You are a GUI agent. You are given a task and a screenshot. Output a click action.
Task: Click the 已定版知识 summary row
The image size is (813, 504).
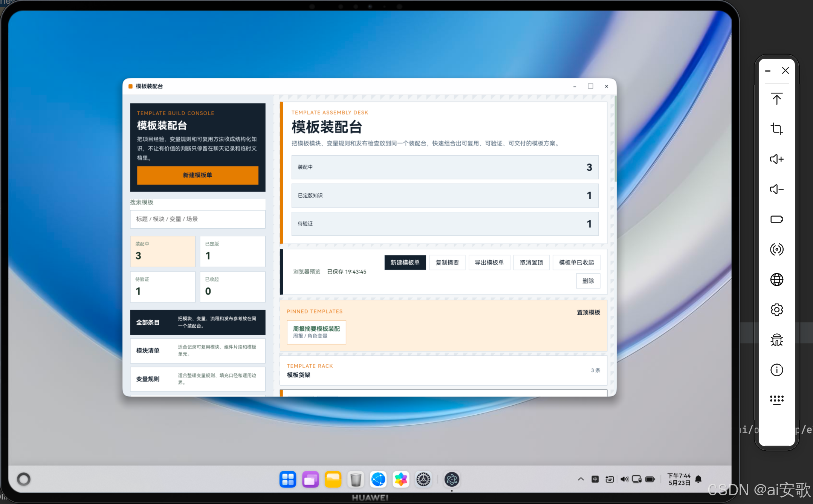445,195
